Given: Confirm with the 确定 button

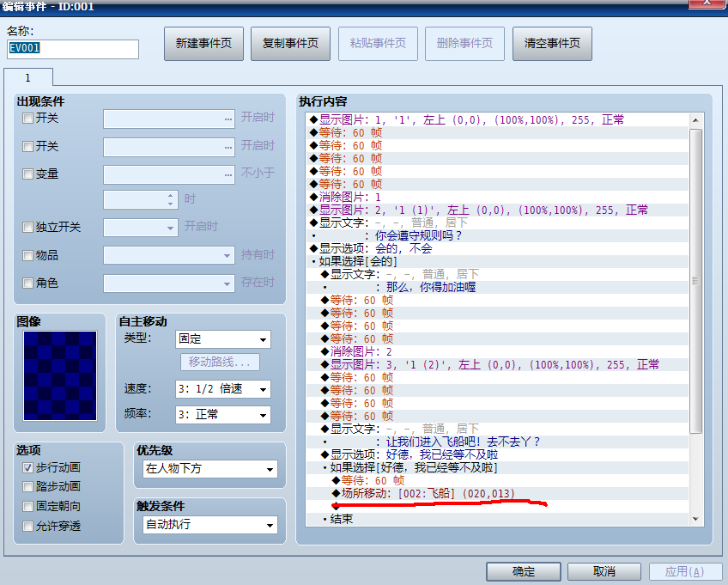Looking at the screenshot, I should (x=524, y=571).
